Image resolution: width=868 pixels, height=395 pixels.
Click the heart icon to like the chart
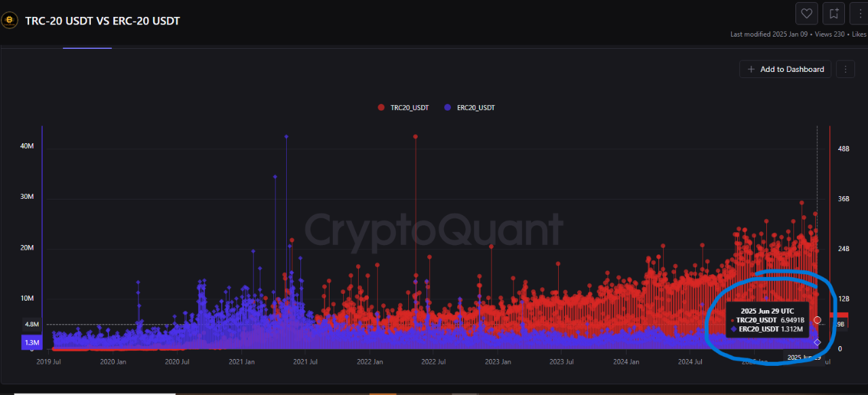[x=806, y=13]
